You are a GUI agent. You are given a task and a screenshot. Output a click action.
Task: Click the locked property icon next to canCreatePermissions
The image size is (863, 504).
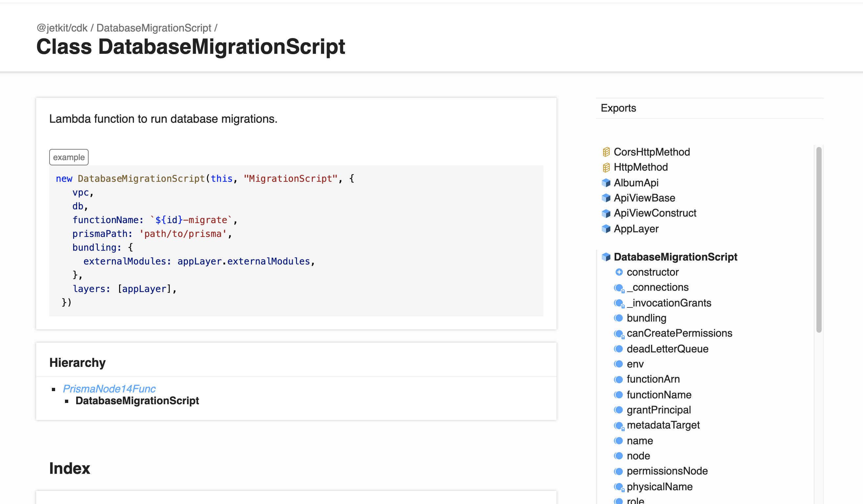pos(619,333)
